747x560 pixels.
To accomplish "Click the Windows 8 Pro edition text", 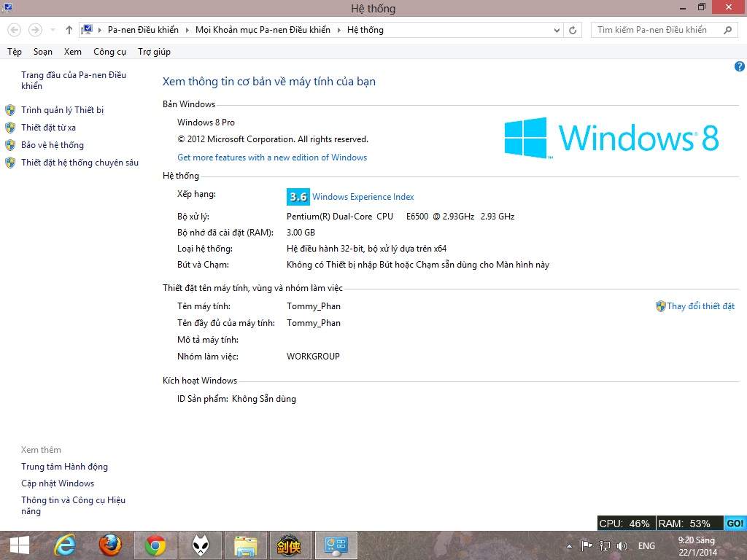I will point(206,122).
